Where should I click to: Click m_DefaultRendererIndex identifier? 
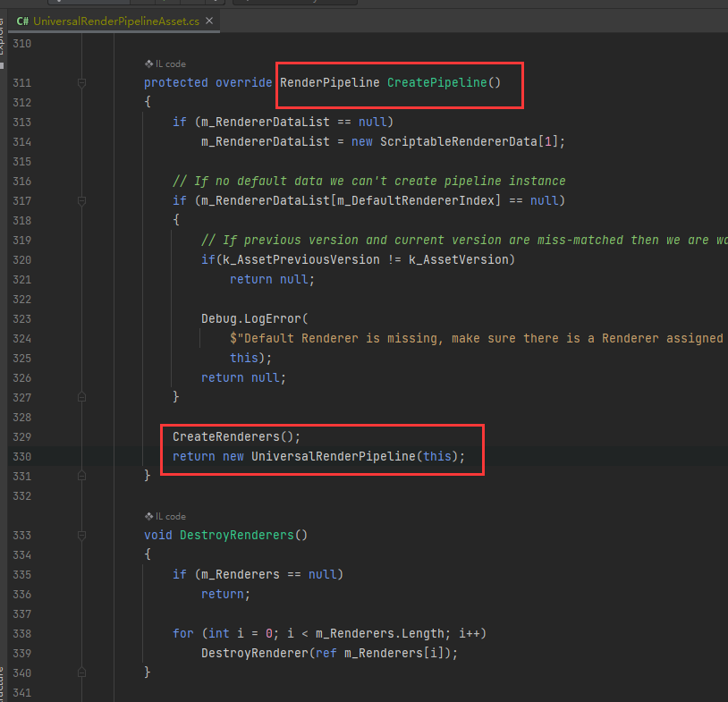[416, 200]
